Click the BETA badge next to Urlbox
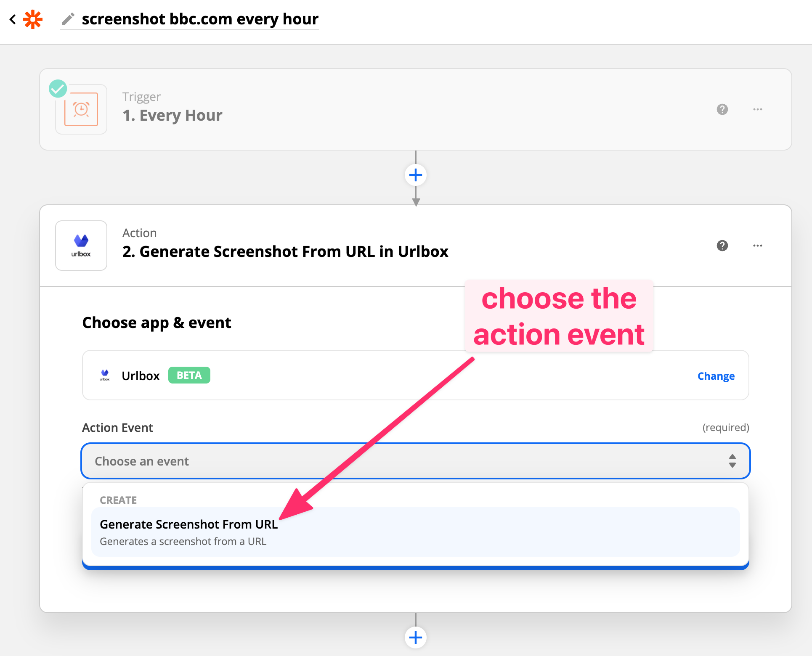812x656 pixels. click(189, 375)
